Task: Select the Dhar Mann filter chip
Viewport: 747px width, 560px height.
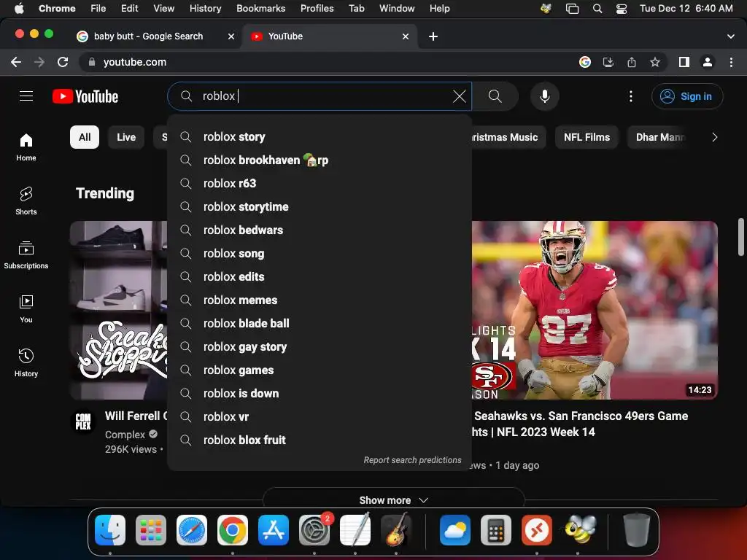Action: [x=659, y=137]
